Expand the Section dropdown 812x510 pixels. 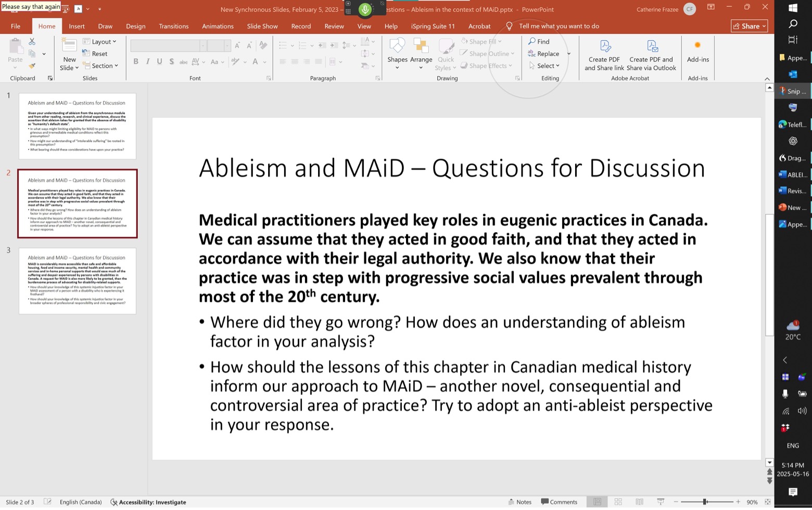click(102, 66)
